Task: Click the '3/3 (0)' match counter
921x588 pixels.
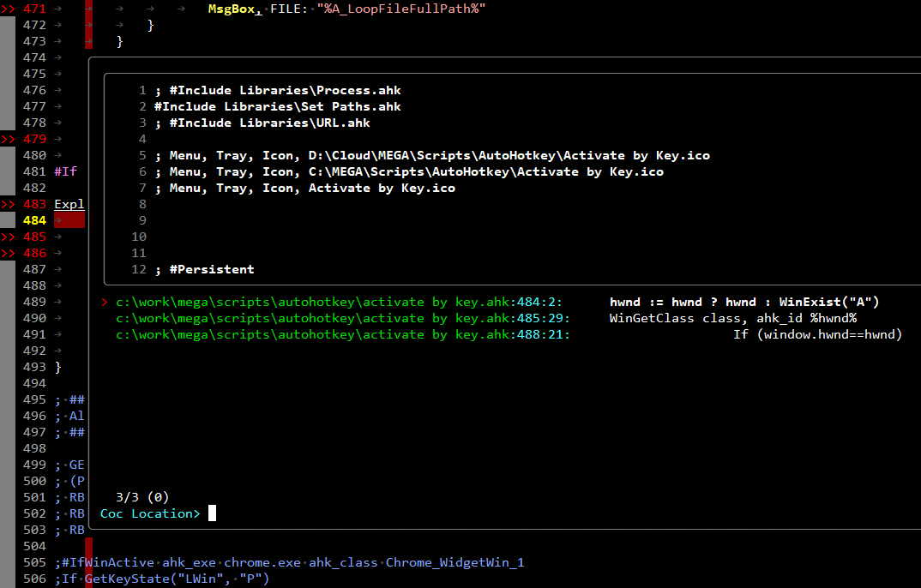Action: point(142,497)
